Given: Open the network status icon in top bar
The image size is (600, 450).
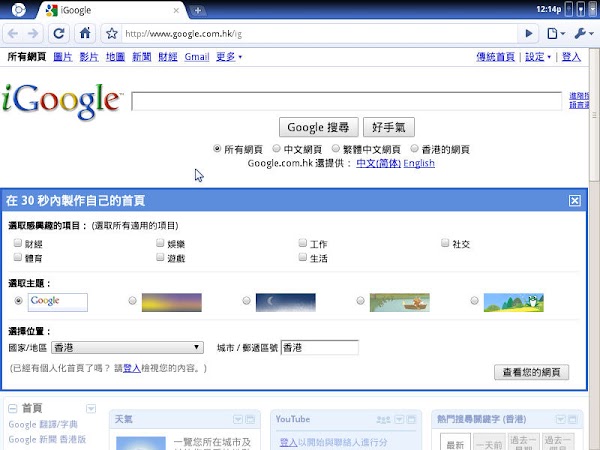Looking at the screenshot, I should point(569,9).
